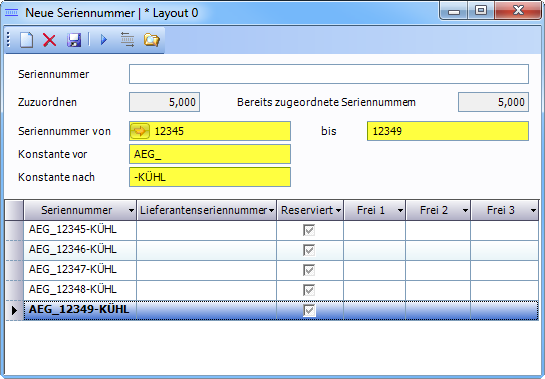The height and width of the screenshot is (379, 545).
Task: Click the Bereits zugeordnete Seriennummern value field
Action: (493, 102)
